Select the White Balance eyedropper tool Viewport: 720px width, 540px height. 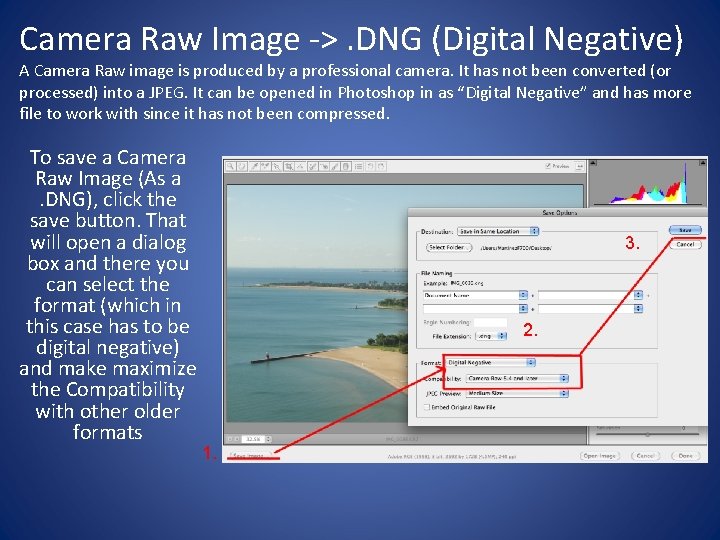254,166
